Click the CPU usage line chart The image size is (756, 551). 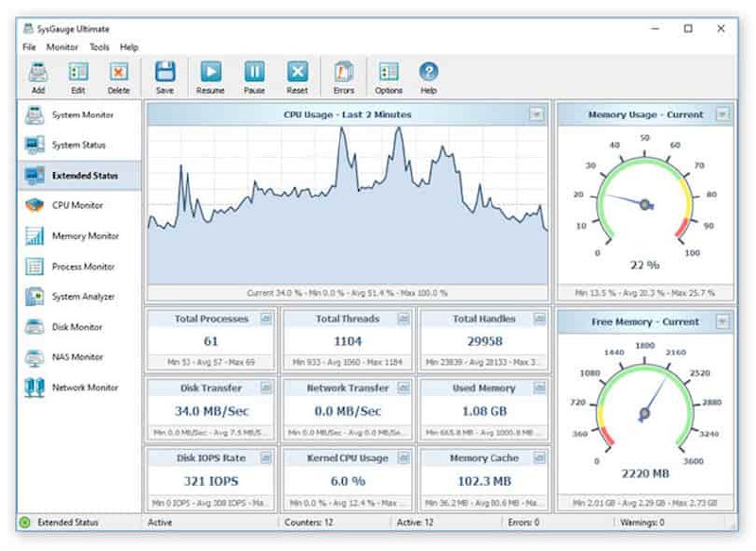(x=348, y=205)
